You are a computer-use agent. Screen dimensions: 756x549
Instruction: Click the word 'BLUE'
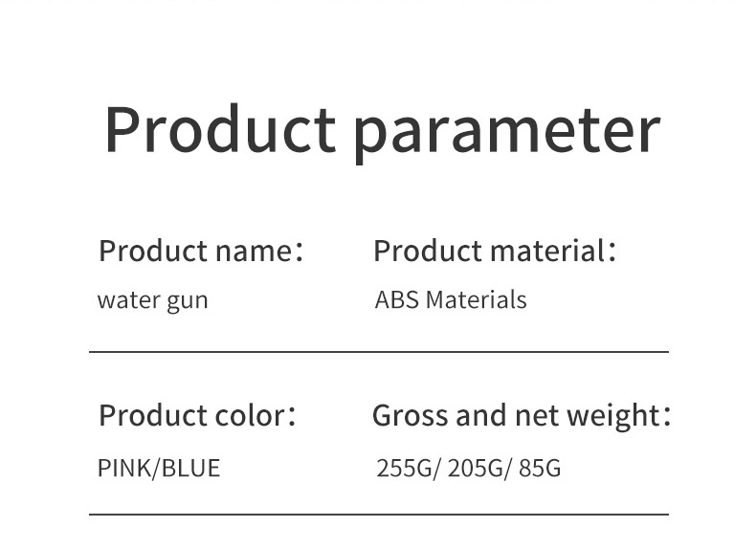click(190, 468)
